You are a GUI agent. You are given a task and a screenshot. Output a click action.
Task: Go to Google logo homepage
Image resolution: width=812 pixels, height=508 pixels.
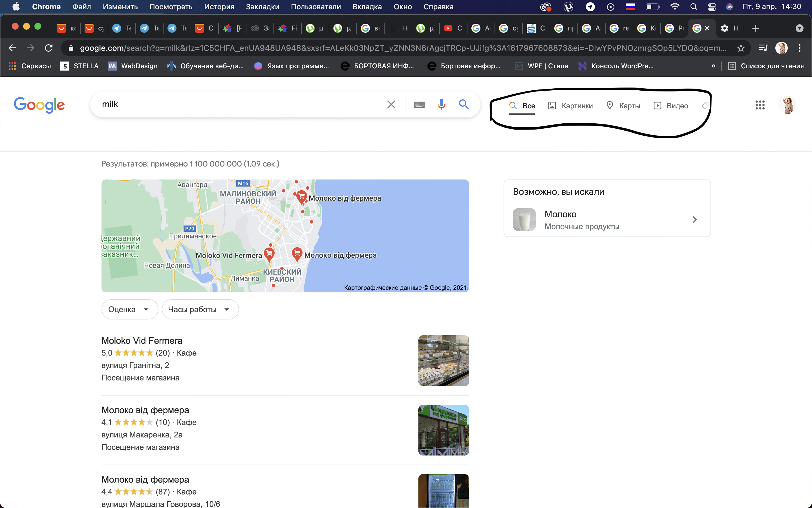pos(39,105)
